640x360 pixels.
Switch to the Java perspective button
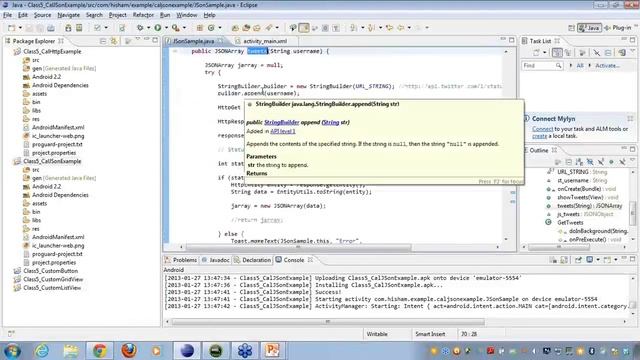coord(589,28)
